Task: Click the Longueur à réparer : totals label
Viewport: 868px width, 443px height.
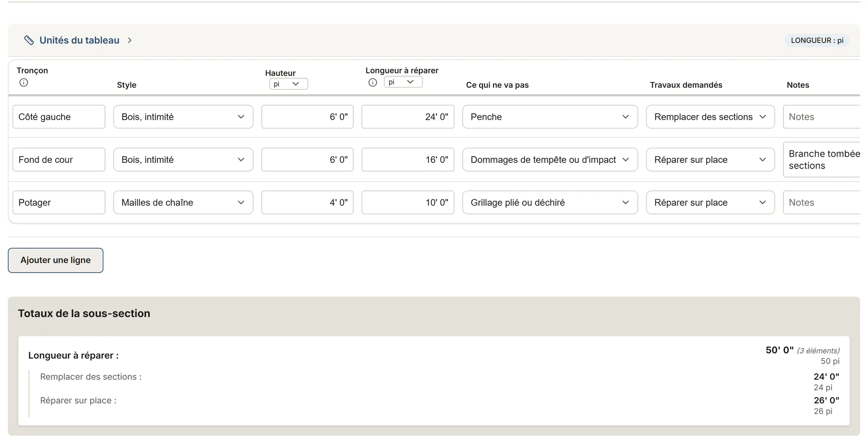Action: [73, 355]
